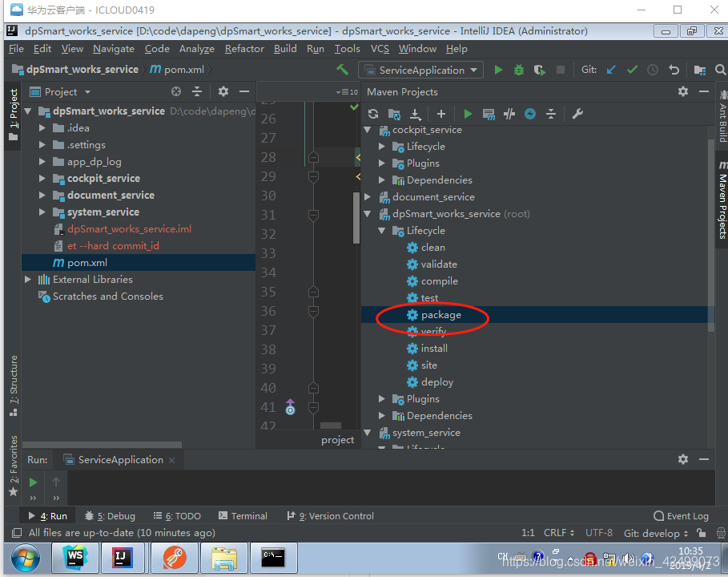
Task: Select the package lifecycle goal
Action: click(x=441, y=315)
